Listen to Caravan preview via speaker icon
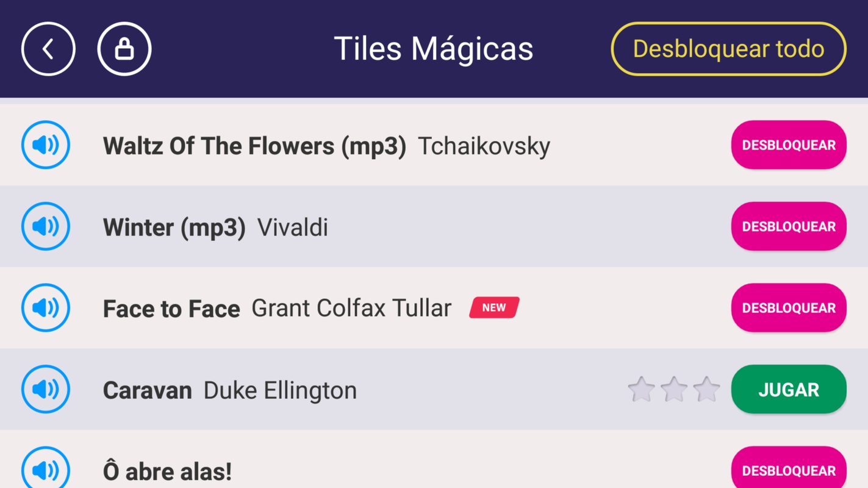868x488 pixels. point(46,389)
